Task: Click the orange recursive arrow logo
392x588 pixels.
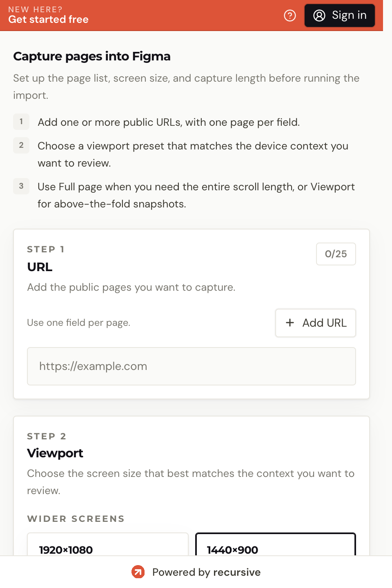Action: (x=138, y=572)
